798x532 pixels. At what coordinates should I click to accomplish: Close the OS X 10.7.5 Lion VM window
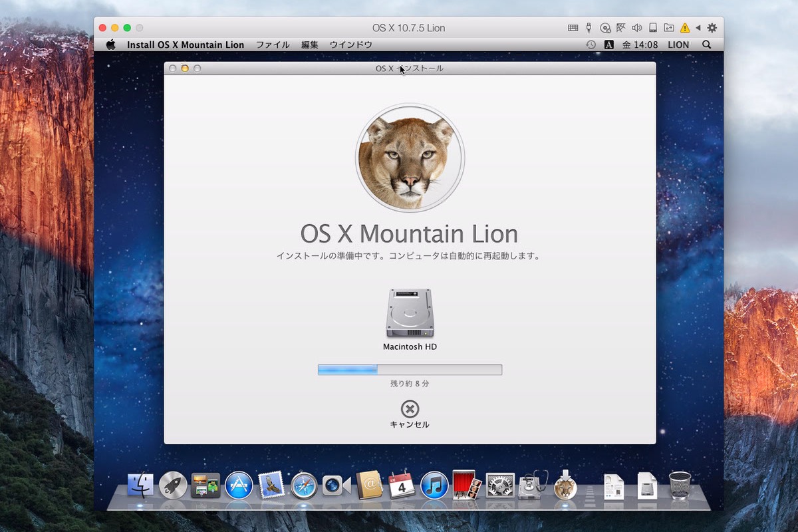(x=102, y=28)
